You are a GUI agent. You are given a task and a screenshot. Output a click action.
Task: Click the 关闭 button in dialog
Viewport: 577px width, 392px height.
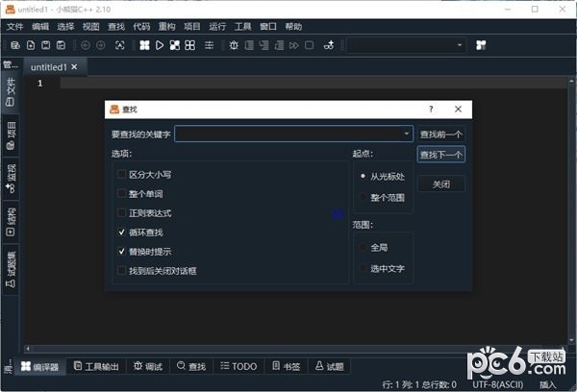tap(441, 184)
